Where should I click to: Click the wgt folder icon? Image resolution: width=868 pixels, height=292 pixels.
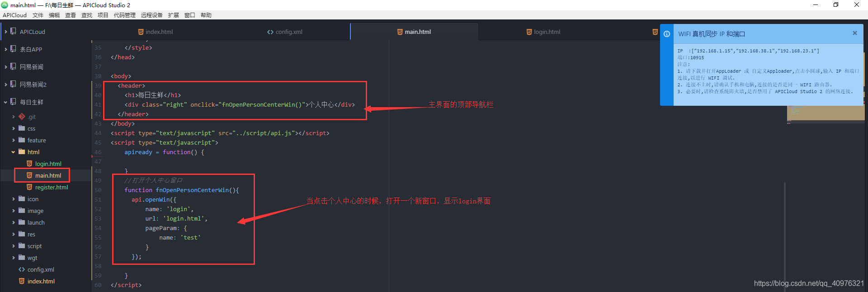tap(22, 258)
